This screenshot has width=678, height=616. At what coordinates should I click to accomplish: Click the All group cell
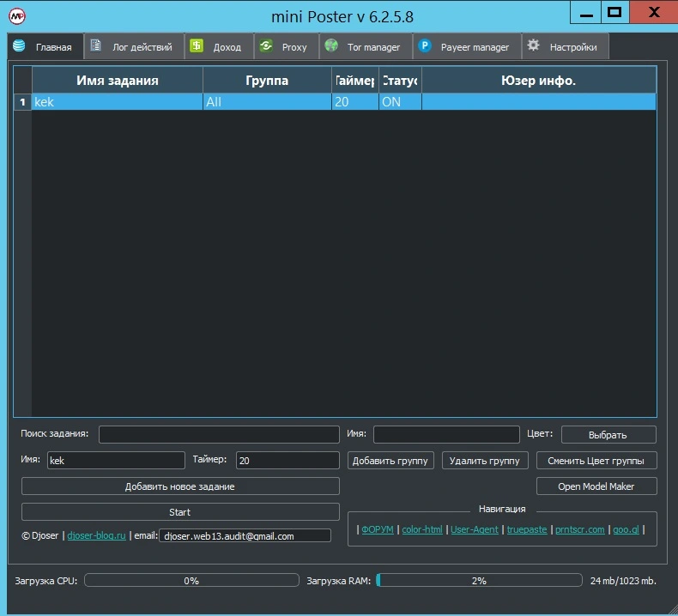267,102
